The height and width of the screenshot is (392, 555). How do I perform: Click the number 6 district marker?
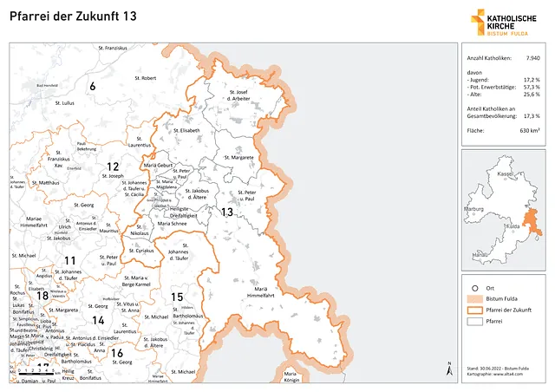coord(92,86)
